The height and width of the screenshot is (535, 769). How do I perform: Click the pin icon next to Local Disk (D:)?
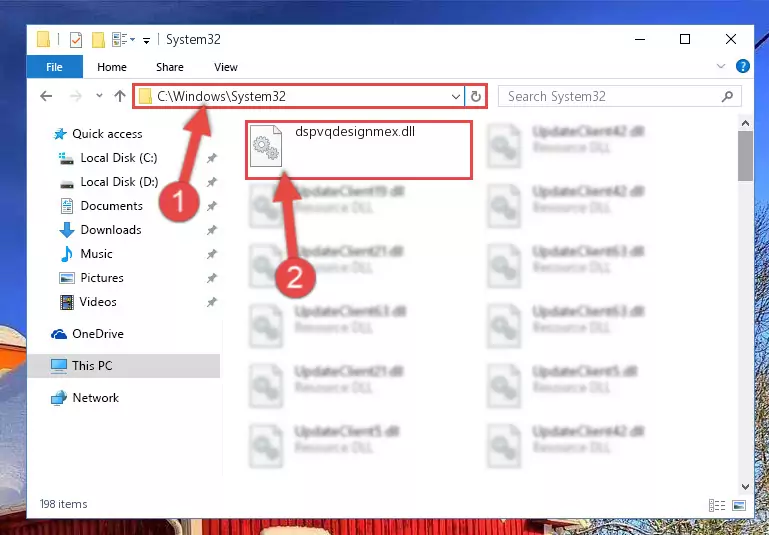coord(212,182)
